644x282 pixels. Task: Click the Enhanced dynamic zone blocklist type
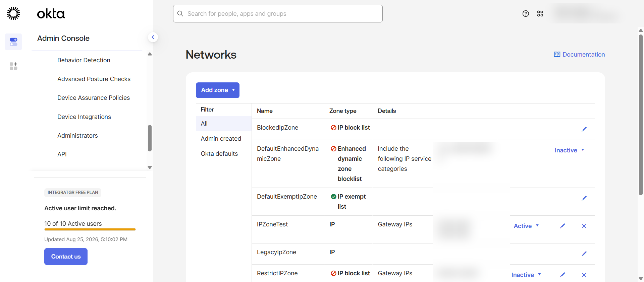pos(348,164)
